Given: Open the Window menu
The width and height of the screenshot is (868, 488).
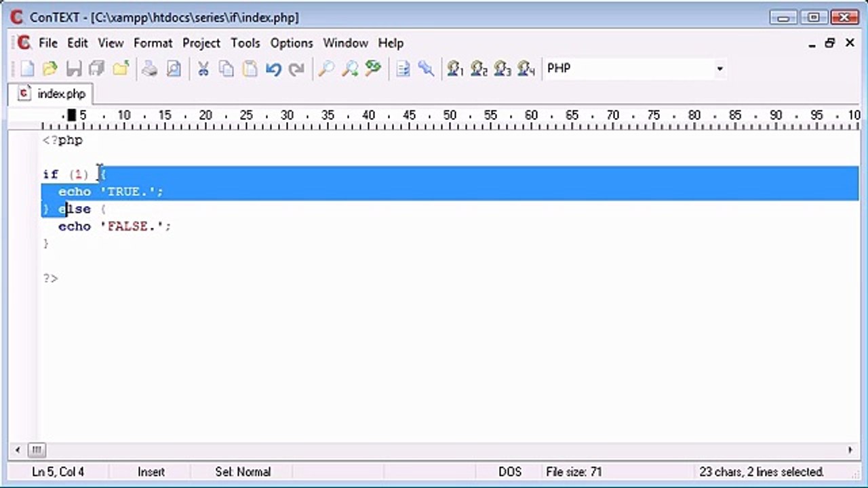Looking at the screenshot, I should 345,43.
